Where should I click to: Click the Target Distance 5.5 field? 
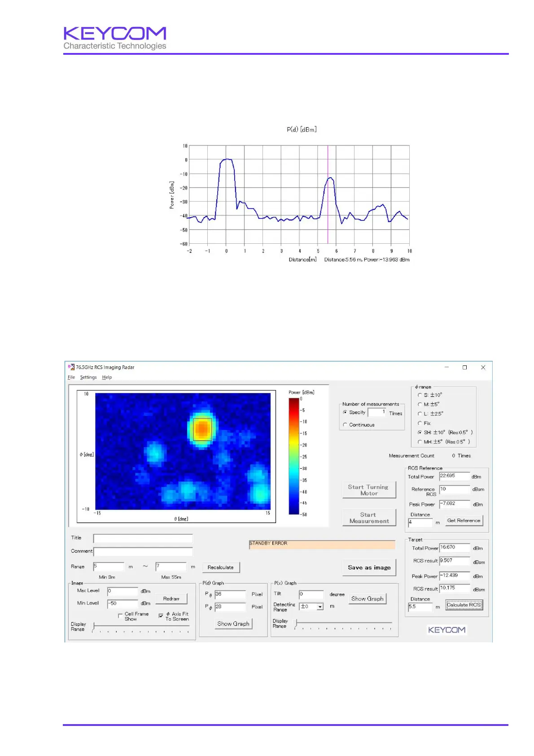coord(420,607)
